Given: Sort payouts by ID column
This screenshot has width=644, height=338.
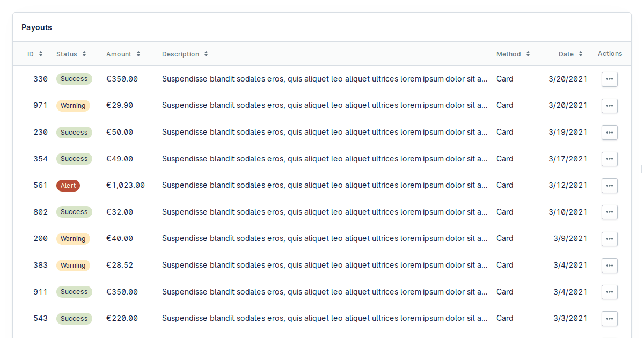Looking at the screenshot, I should [x=35, y=54].
